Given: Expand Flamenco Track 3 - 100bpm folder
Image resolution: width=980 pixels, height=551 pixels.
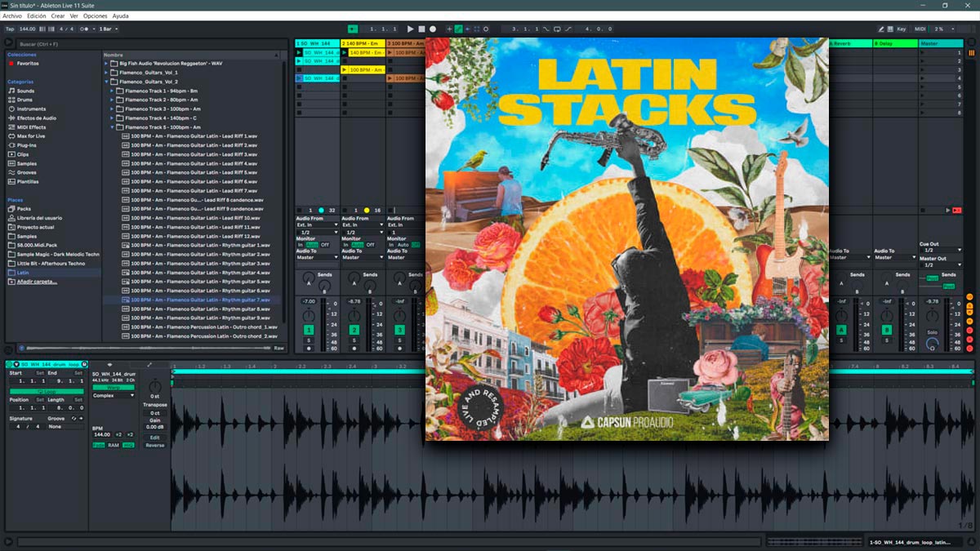Looking at the screenshot, I should tap(113, 109).
